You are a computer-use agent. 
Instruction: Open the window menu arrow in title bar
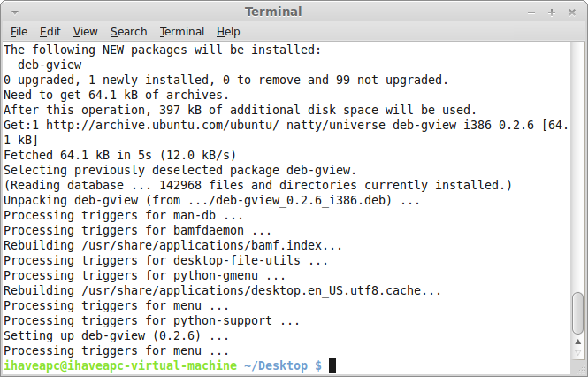click(15, 12)
